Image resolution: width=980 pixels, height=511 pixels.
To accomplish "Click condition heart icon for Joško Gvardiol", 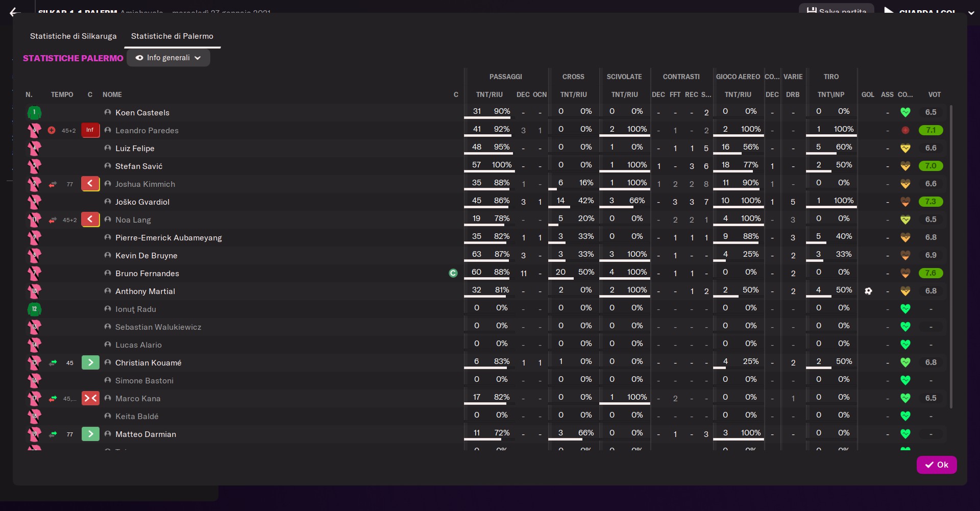I will point(905,202).
